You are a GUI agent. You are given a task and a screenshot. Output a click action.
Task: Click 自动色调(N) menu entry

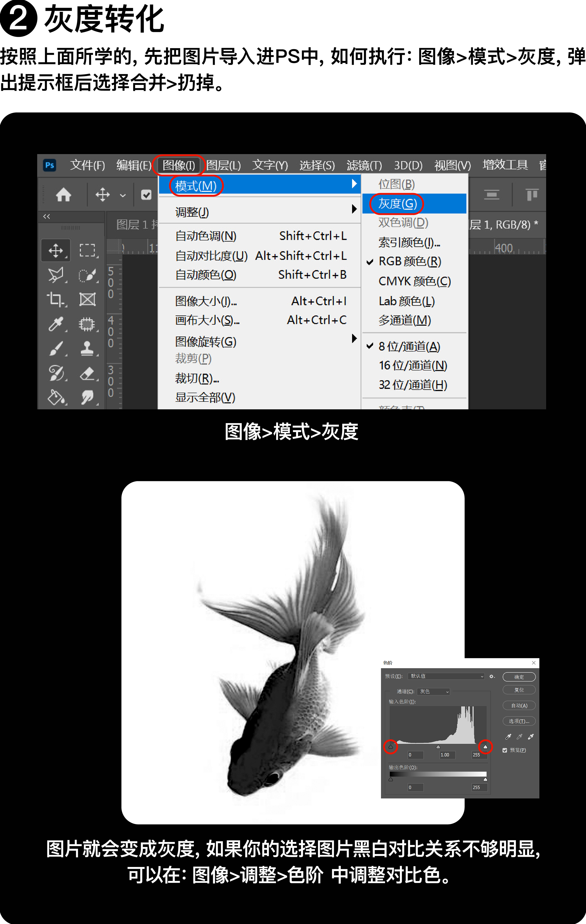pyautogui.click(x=260, y=236)
